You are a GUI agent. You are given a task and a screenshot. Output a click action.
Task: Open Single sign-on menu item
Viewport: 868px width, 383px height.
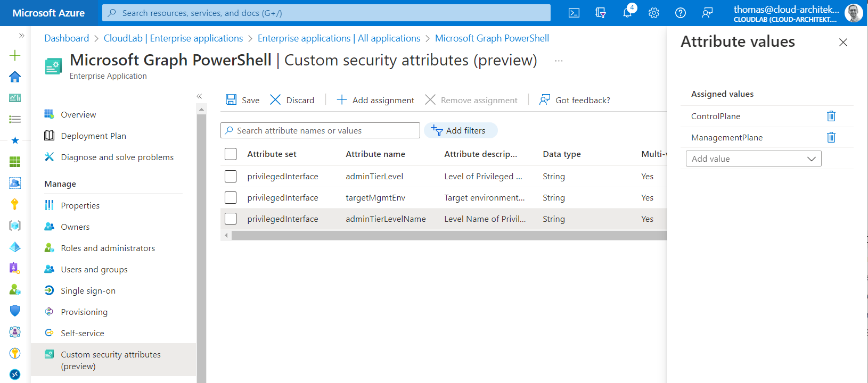(x=88, y=290)
